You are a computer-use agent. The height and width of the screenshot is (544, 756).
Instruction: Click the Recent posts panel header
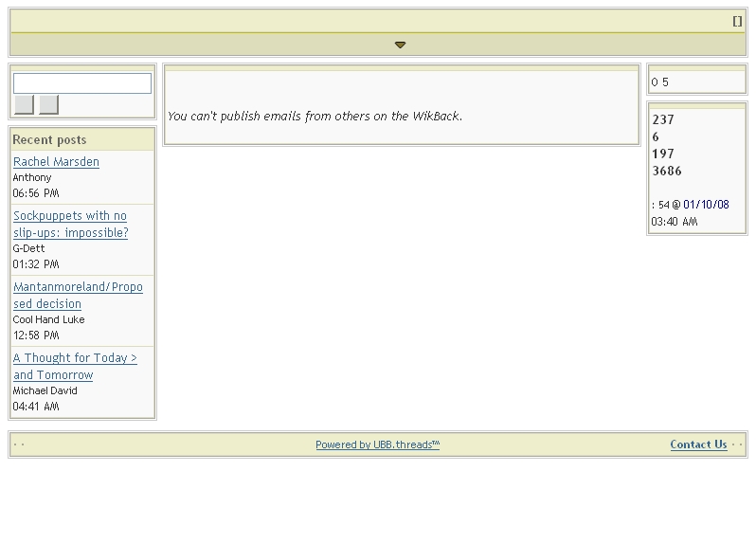pyautogui.click(x=49, y=140)
